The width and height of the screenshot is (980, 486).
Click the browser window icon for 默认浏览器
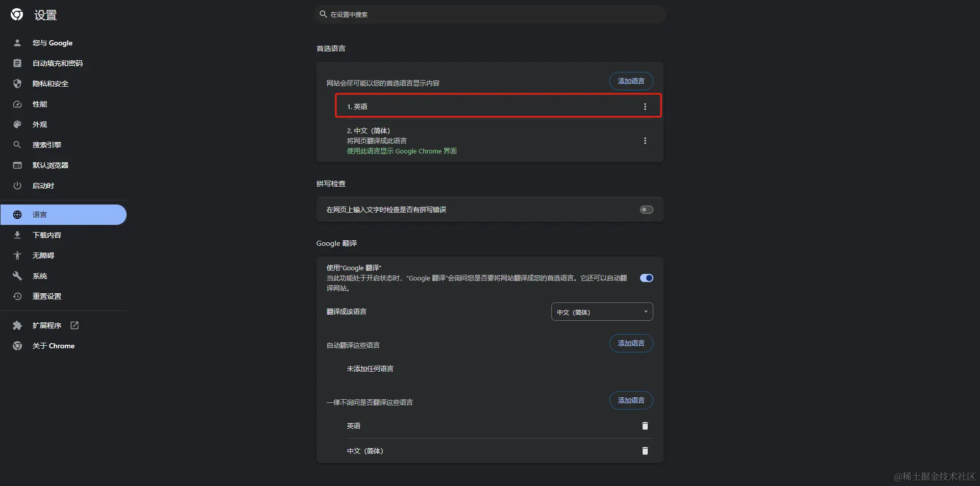pyautogui.click(x=17, y=165)
